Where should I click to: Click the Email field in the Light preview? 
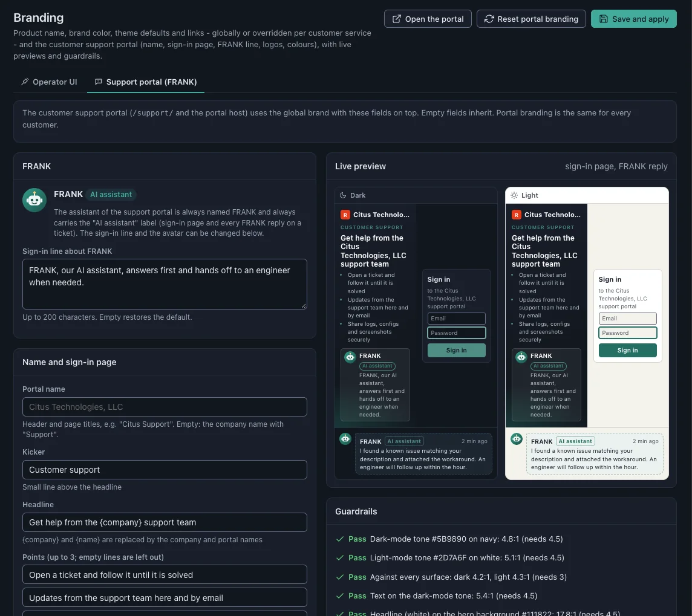(627, 319)
